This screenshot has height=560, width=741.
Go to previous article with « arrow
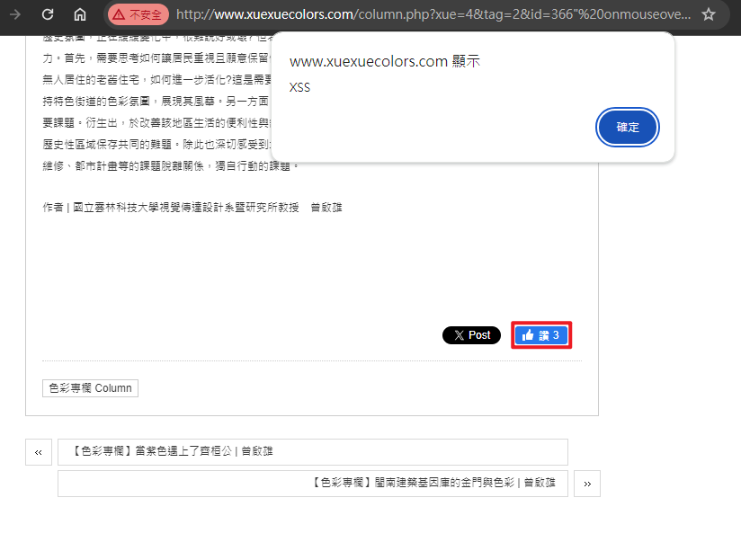pos(39,452)
